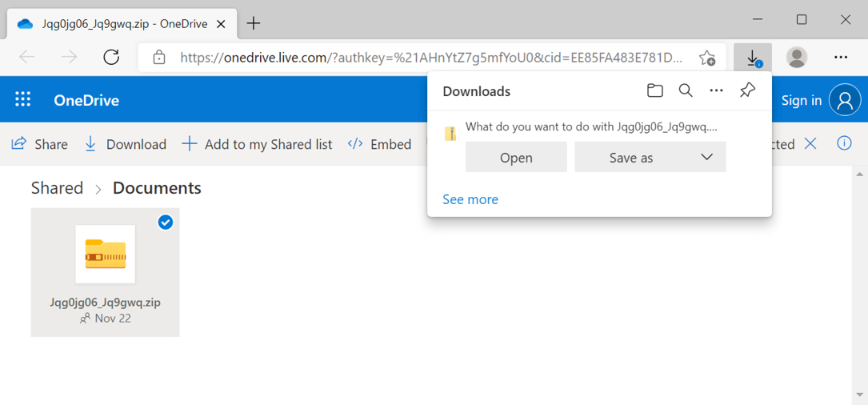Click Download in the command bar
Screen dimensions: 868x405
(x=126, y=144)
